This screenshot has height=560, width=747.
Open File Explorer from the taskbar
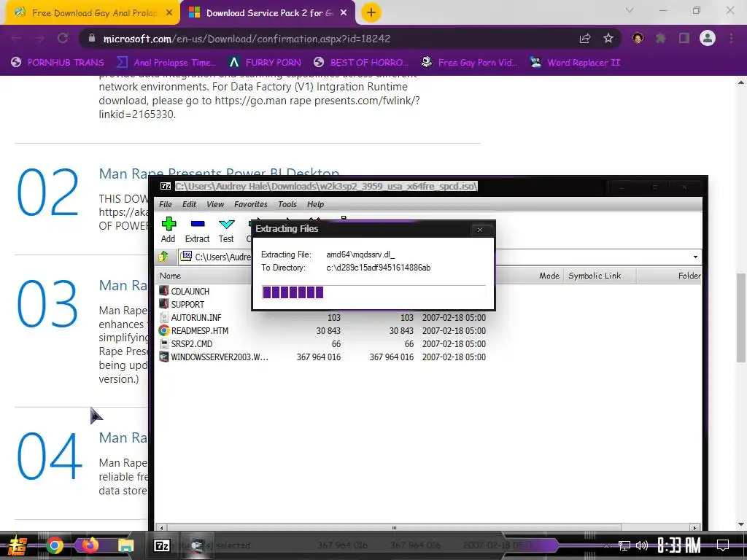click(x=126, y=545)
